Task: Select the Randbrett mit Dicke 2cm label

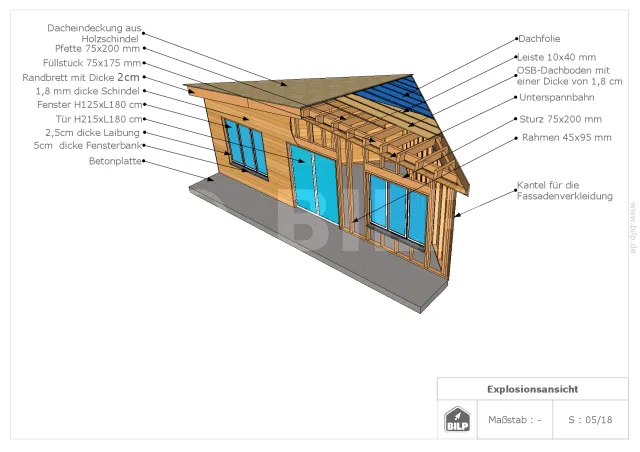Action: pyautogui.click(x=81, y=76)
